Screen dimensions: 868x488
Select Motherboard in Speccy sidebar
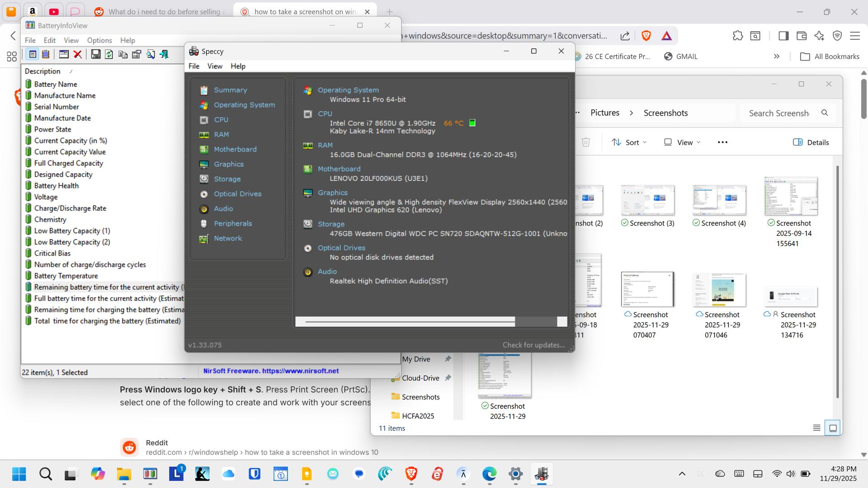pyautogui.click(x=235, y=149)
